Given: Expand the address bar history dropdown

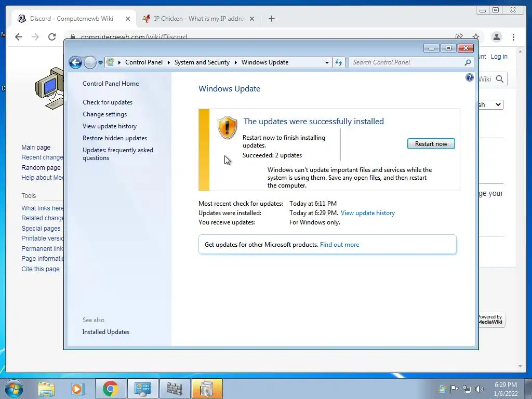Looking at the screenshot, I should coord(327,62).
